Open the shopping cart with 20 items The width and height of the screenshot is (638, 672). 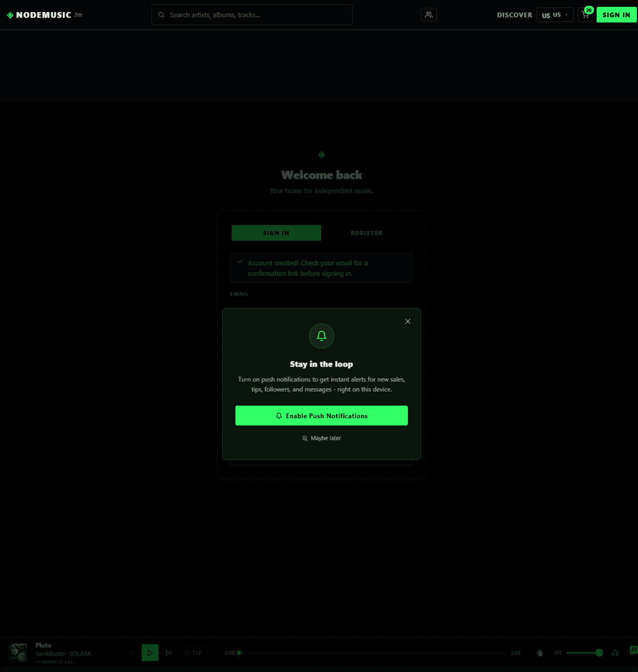[585, 15]
